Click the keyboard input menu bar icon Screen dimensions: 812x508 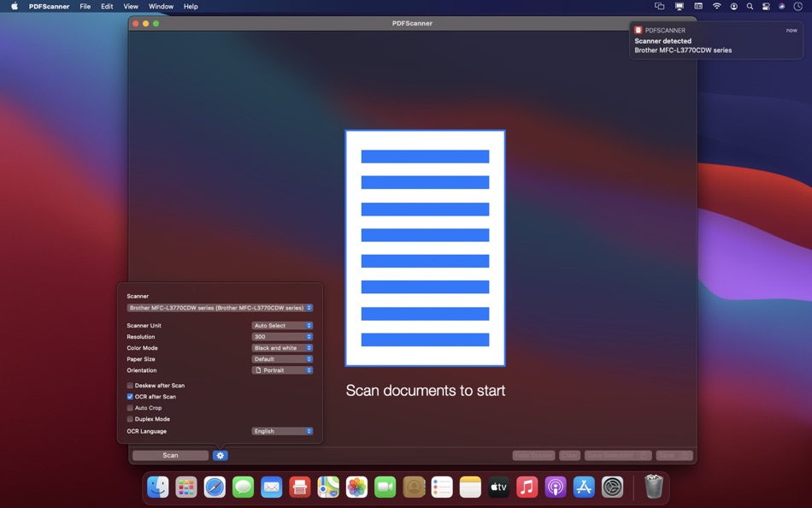(x=698, y=6)
